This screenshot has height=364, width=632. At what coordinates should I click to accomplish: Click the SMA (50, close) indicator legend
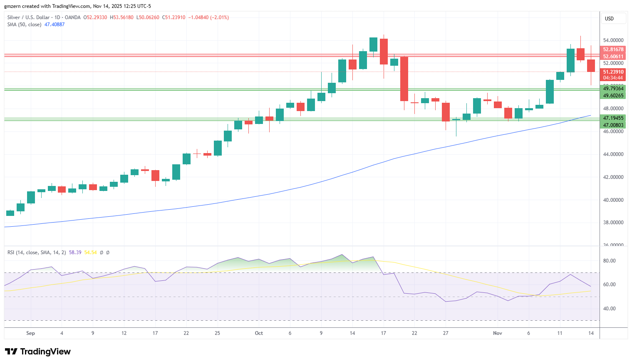click(24, 25)
